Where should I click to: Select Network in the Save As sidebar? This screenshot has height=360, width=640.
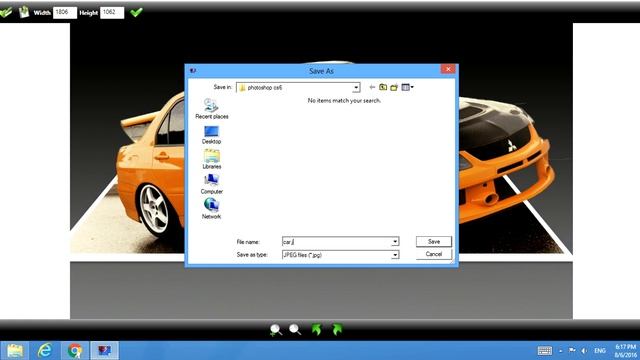click(211, 209)
